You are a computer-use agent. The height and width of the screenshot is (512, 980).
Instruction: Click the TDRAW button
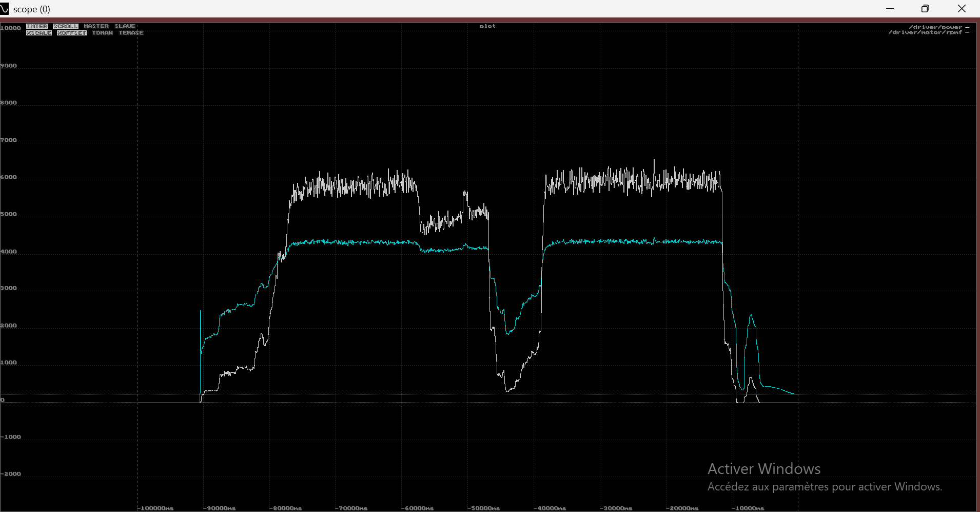point(103,33)
